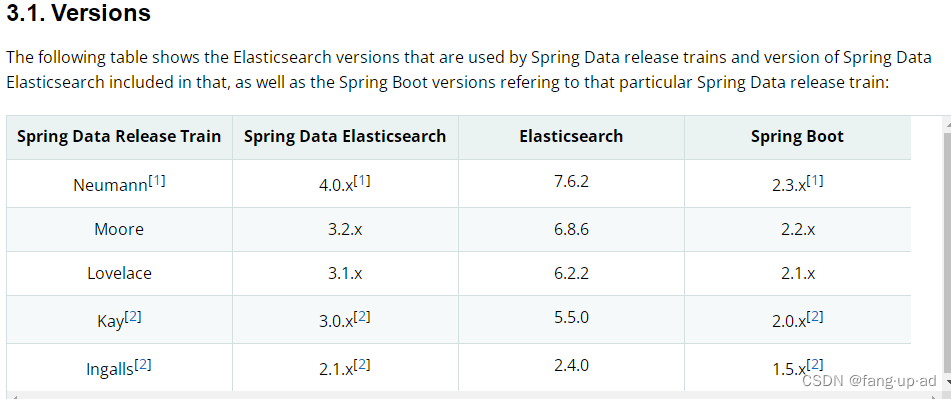Click the Spring Data Release Train header
951x399 pixels.
point(119,136)
